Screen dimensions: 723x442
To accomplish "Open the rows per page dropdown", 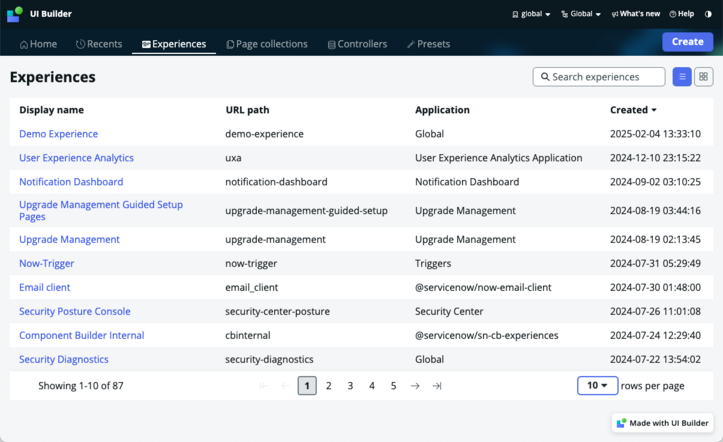I will click(x=597, y=385).
